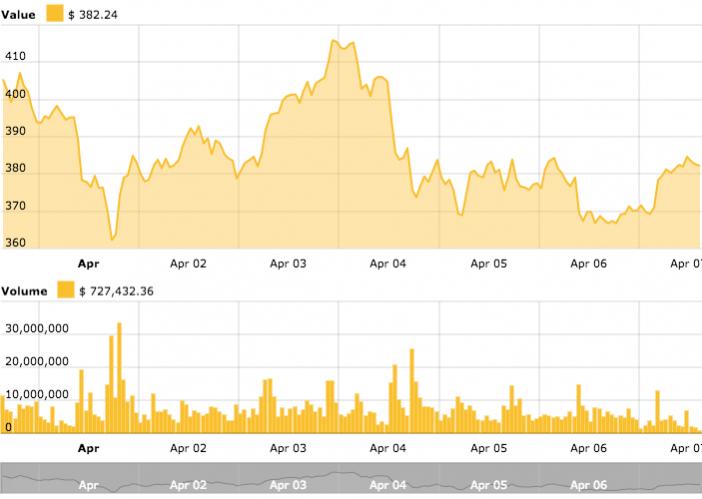Toggle the Volume series via its legend label
The width and height of the screenshot is (702, 499).
[x=24, y=291]
